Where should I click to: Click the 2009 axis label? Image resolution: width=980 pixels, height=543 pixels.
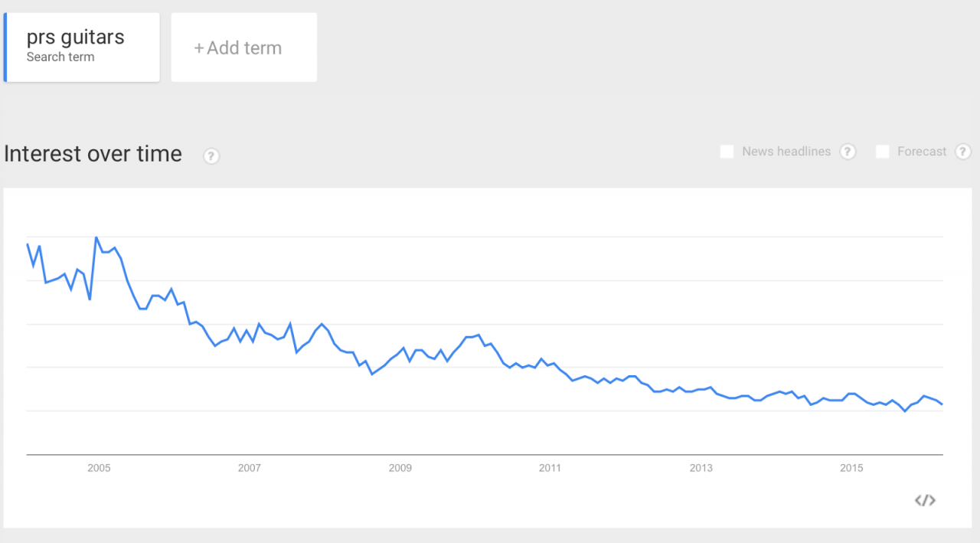(400, 468)
